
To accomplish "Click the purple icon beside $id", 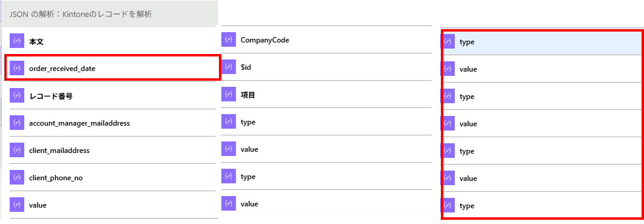I will pos(229,67).
